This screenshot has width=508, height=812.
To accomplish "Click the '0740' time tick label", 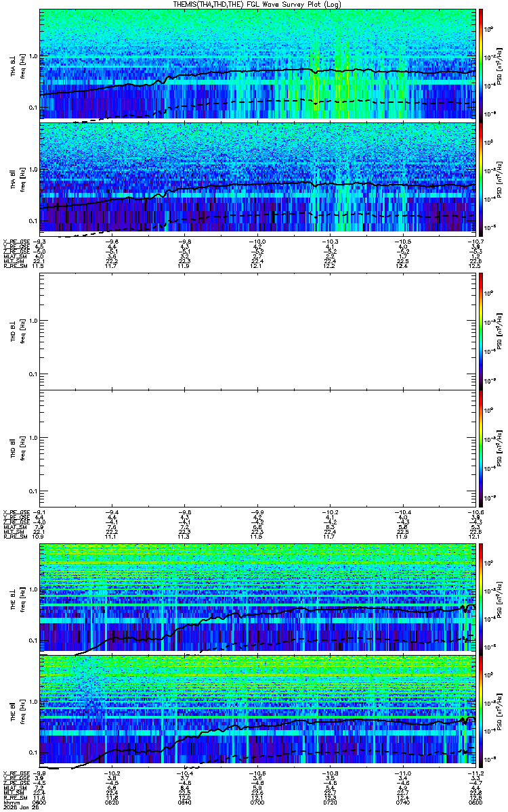I will (402, 801).
